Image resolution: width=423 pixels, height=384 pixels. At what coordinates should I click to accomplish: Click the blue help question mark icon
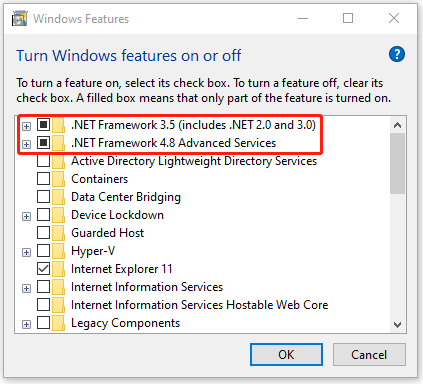click(x=397, y=54)
